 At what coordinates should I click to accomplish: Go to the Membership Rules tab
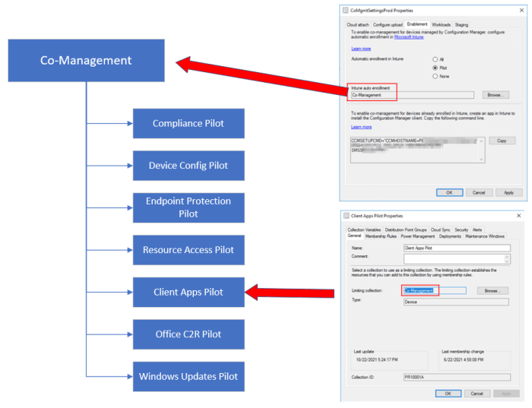click(x=382, y=236)
